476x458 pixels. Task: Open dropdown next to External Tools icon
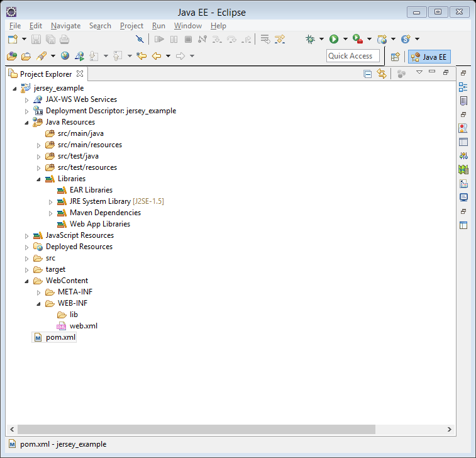pos(369,39)
